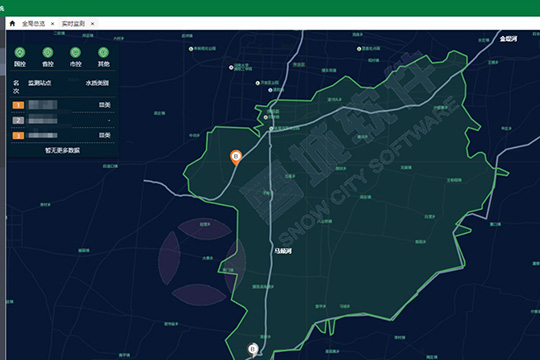Close the 实时监测 tab
The width and height of the screenshot is (540, 360).
(x=92, y=24)
